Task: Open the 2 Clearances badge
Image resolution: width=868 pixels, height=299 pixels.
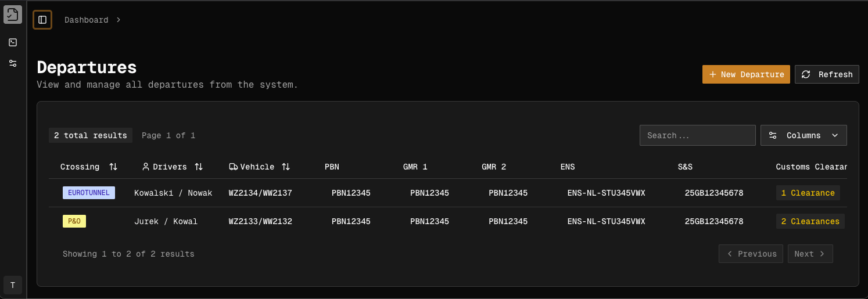Action: [x=810, y=221]
